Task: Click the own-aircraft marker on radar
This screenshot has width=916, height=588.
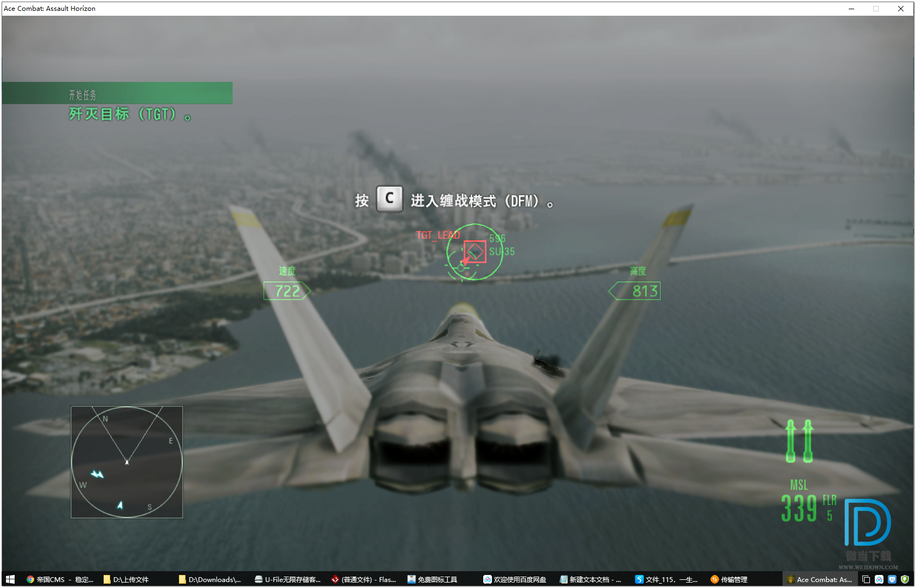Action: (127, 462)
